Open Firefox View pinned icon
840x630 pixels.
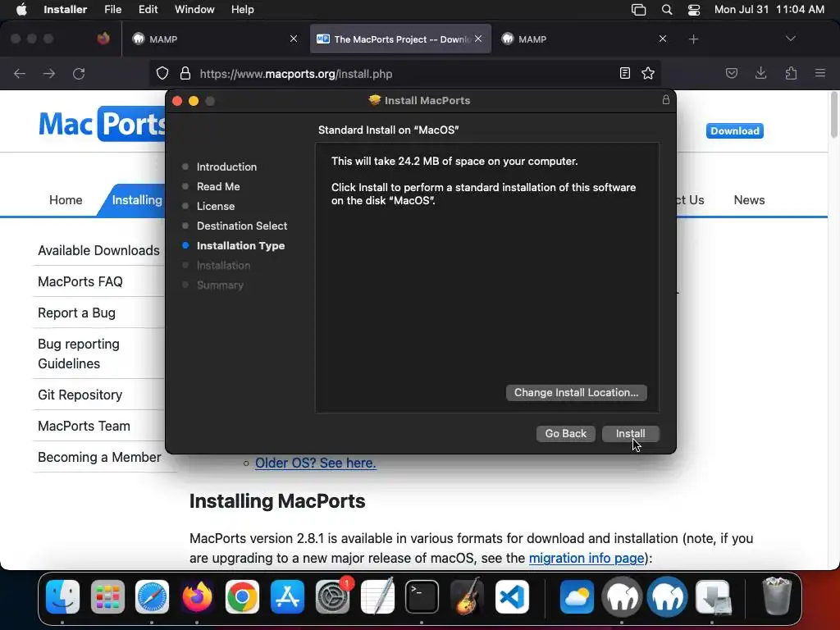[x=103, y=39]
